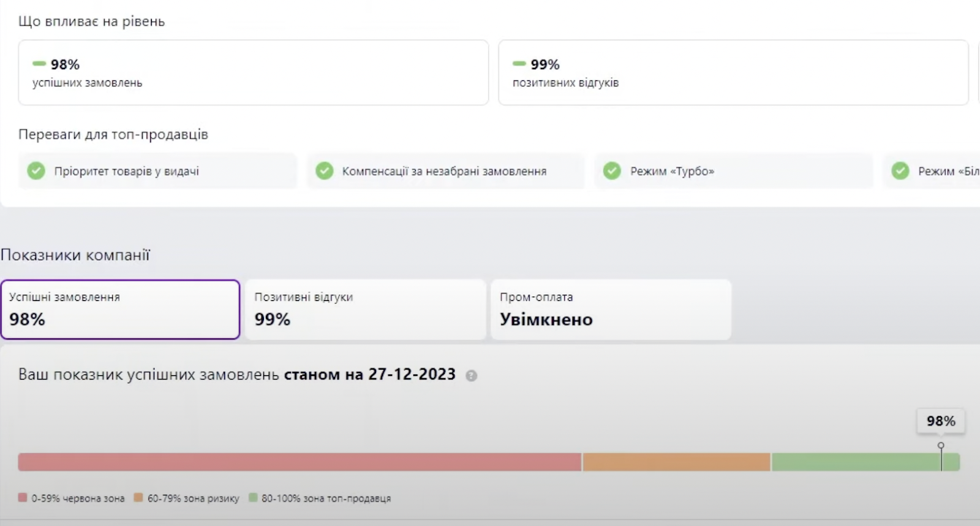Screen dimensions: 980x526
Task: Click the 98% marker tooltip on bar
Action: tap(941, 421)
